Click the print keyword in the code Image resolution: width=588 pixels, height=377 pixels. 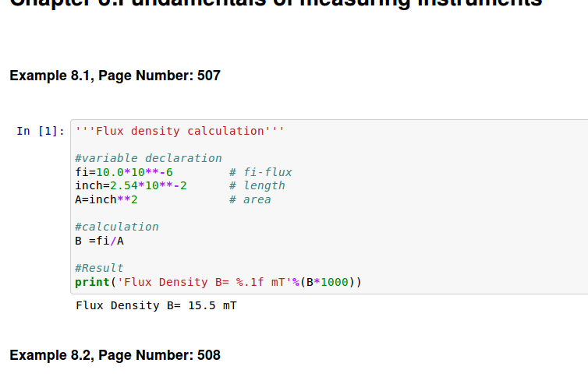[92, 282]
